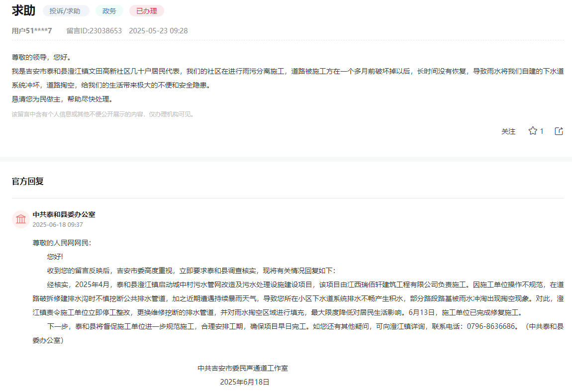
Task: Click the 已办理 status badge
Action: click(x=146, y=11)
